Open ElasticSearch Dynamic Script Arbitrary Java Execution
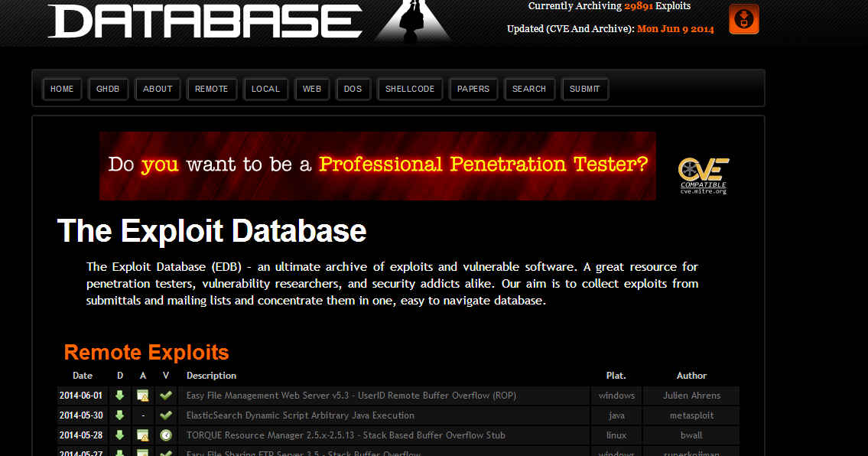Viewport: 868px width, 456px height. [300, 415]
